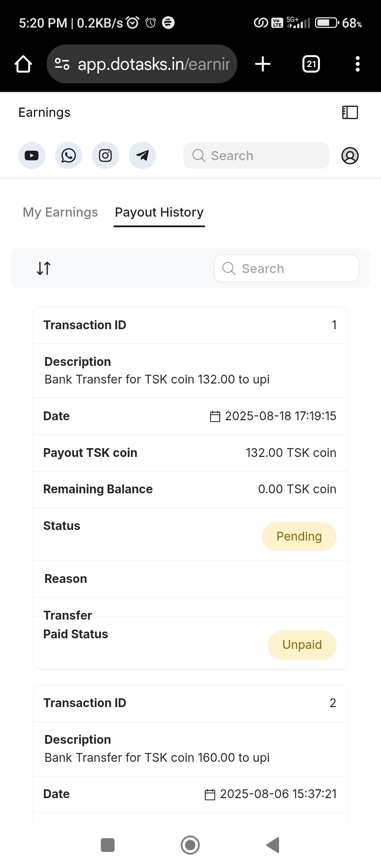Screen dimensions: 381x868
Task: Tap the WhatsApp icon
Action: coord(68,156)
